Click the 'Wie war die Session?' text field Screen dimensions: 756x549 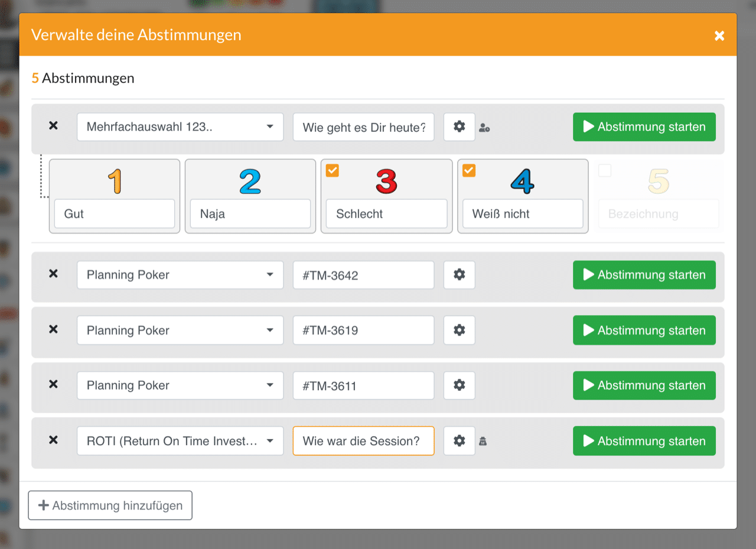click(x=363, y=441)
